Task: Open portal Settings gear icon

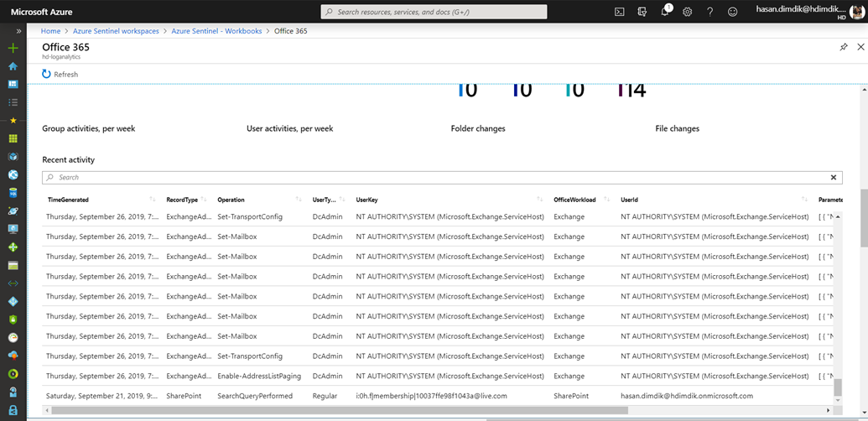Action: pyautogui.click(x=688, y=12)
